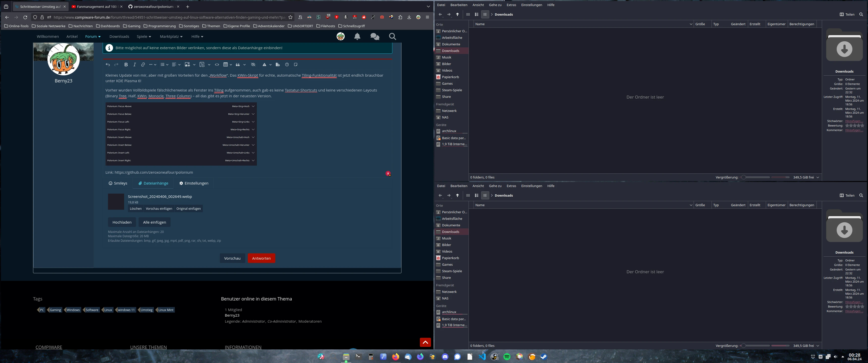Open the browser's list-all-tabs chevron
The image size is (868, 363).
tap(428, 7)
